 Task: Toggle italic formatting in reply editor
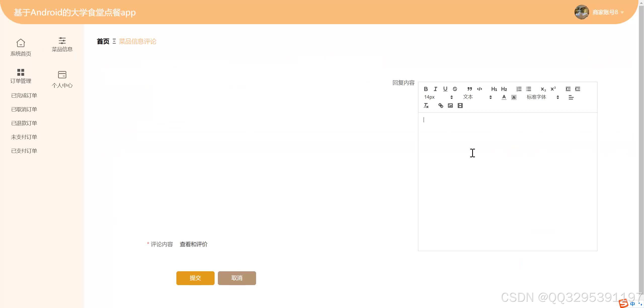[435, 89]
